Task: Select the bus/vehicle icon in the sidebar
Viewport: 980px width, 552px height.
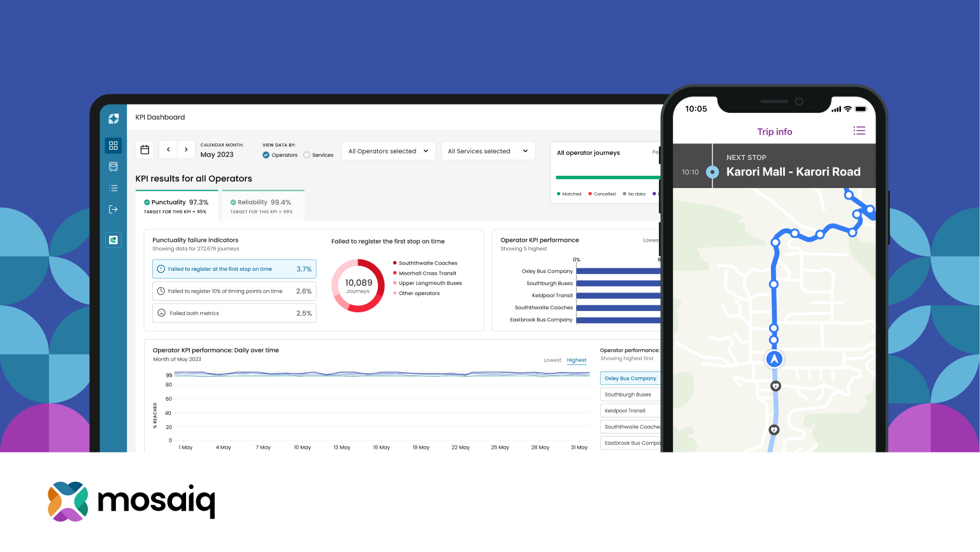Action: [113, 166]
